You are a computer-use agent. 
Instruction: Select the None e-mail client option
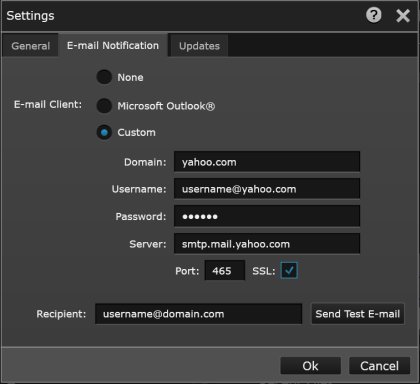pyautogui.click(x=104, y=77)
